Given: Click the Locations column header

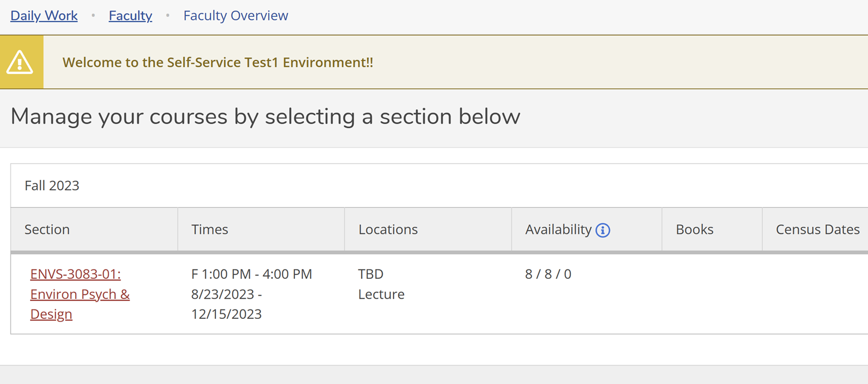Looking at the screenshot, I should pos(388,229).
